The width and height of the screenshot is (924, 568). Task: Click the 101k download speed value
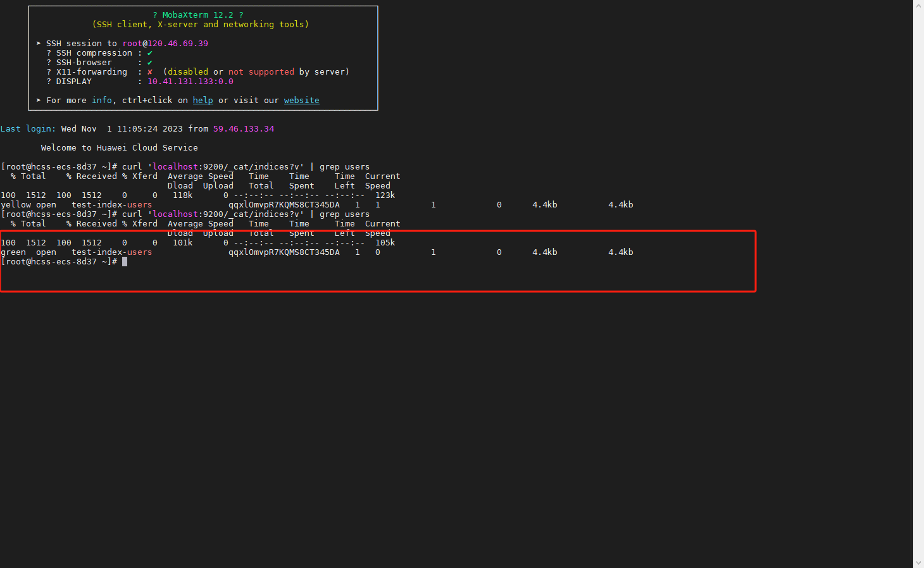click(183, 243)
